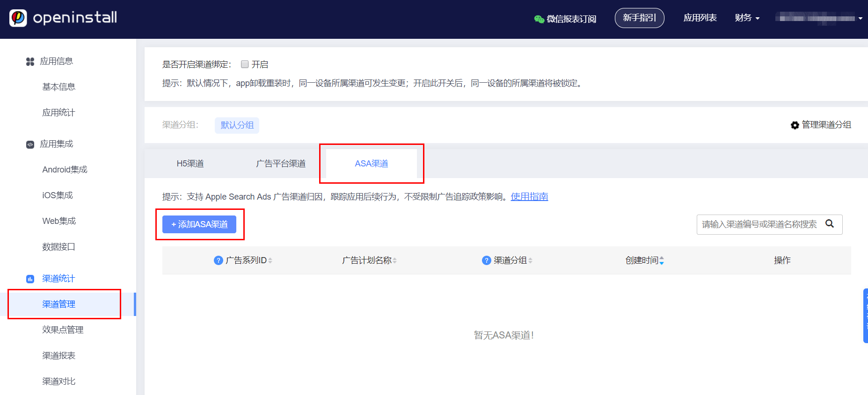Viewport: 868px width, 395px height.
Task: Switch to the H5渠道 tab
Action: click(190, 164)
